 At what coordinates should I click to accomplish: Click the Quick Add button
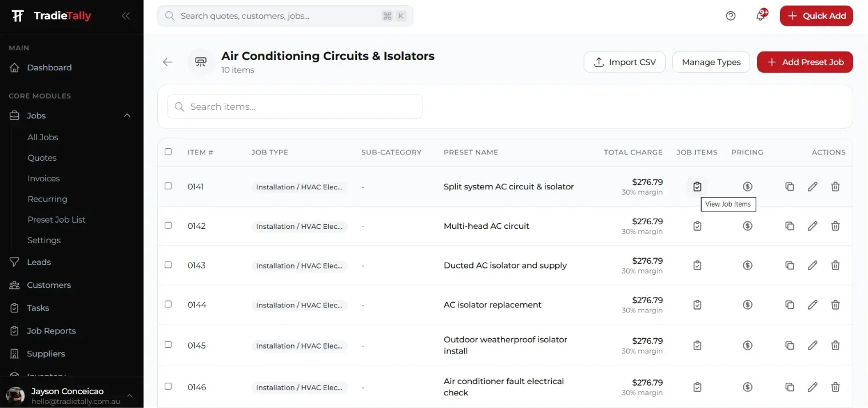click(816, 16)
